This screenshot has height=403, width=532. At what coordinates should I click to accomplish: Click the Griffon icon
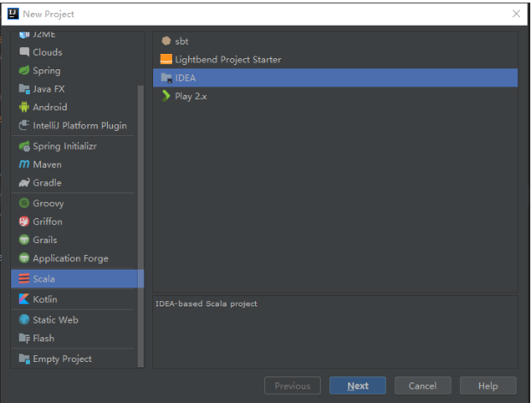pos(24,222)
